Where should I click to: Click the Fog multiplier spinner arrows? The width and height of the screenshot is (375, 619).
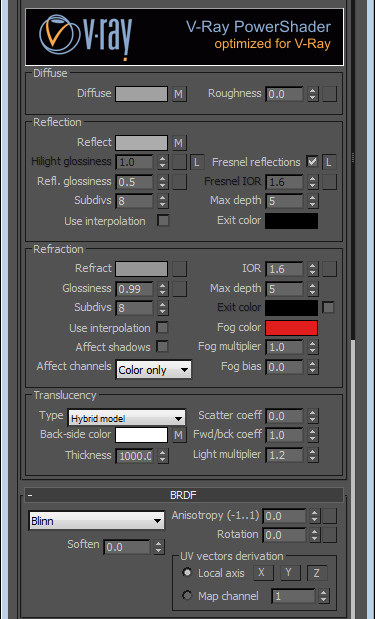[313, 347]
